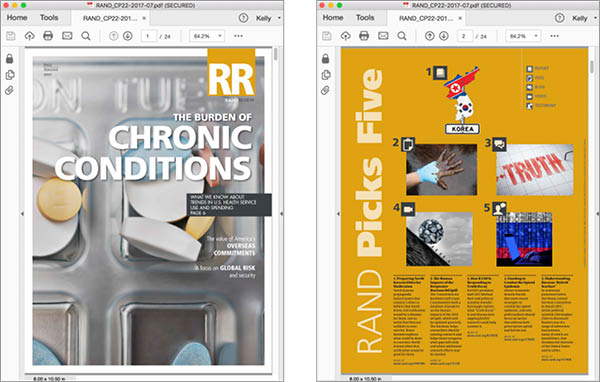
Task: Expand zoom level dropdown in right window
Action: tap(536, 36)
